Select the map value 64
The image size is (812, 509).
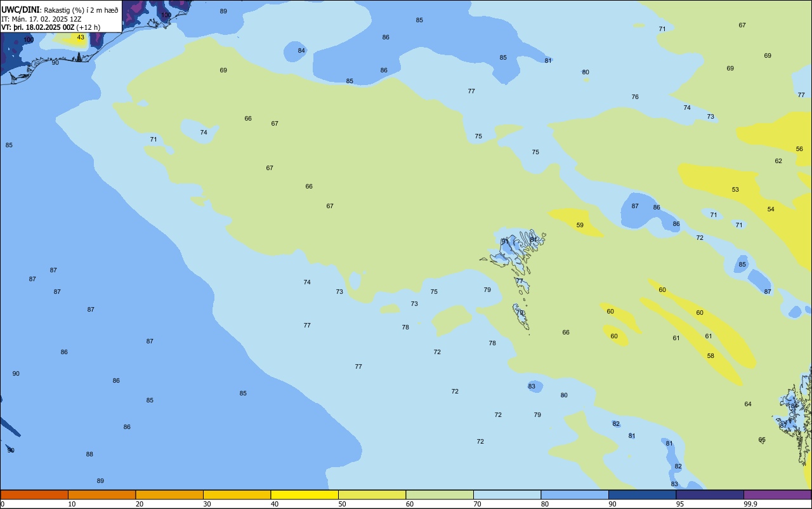pos(748,404)
